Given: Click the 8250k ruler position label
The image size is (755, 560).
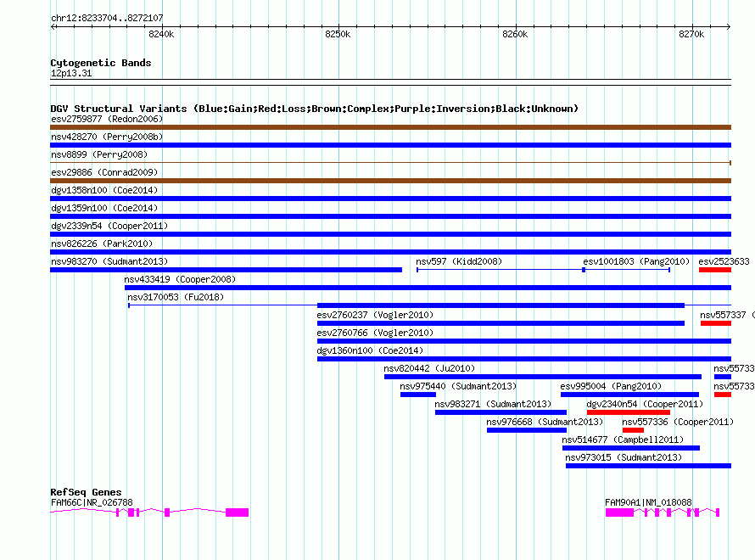Looking at the screenshot, I should 338,34.
